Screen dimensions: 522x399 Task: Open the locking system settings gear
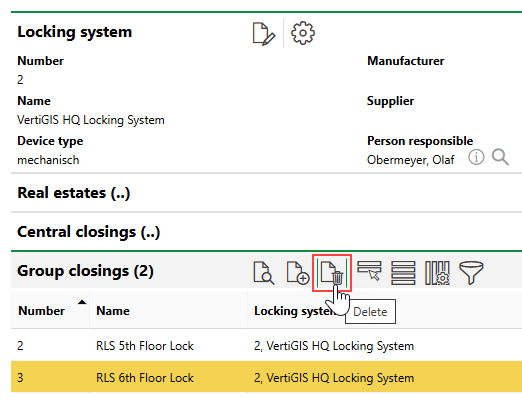click(x=303, y=33)
